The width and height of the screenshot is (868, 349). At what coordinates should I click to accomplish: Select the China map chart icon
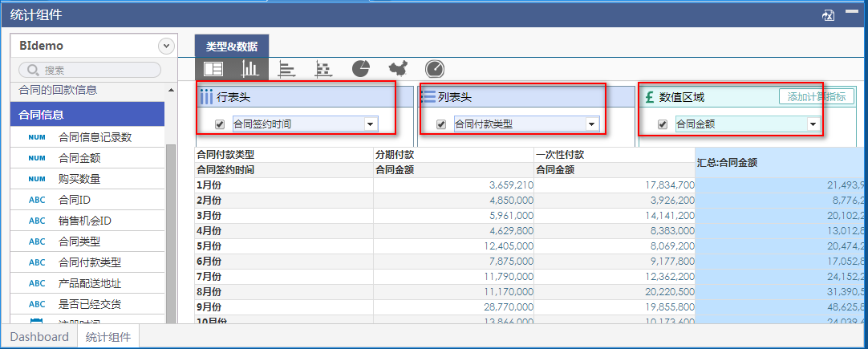click(398, 69)
